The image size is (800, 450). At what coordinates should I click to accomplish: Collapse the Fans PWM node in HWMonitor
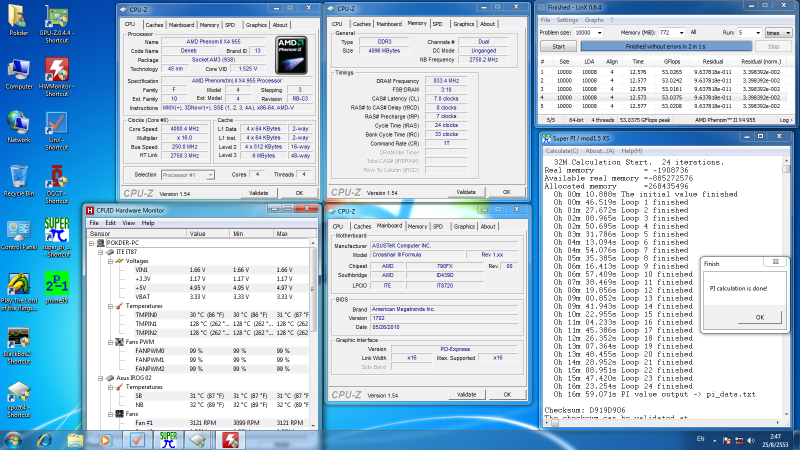(x=108, y=342)
